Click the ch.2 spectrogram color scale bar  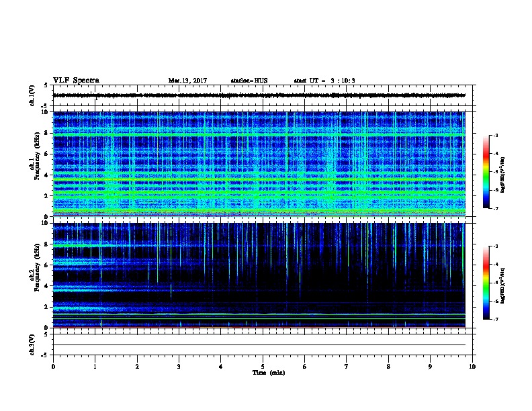pos(486,283)
